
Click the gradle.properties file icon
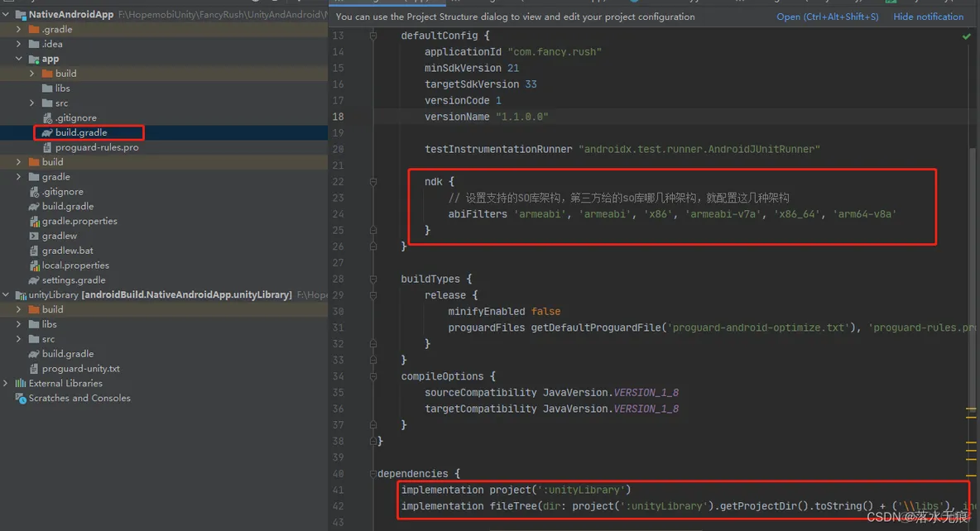(35, 221)
